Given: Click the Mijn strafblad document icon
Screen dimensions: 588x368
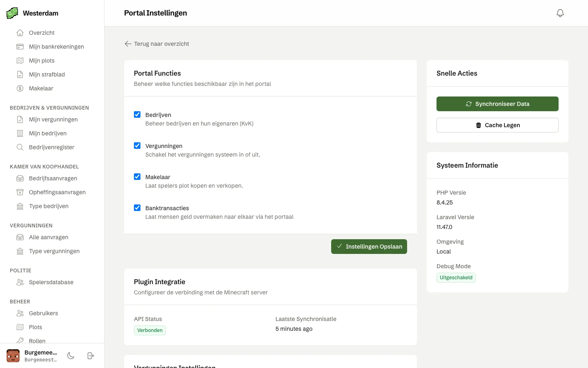Looking at the screenshot, I should click(x=20, y=74).
